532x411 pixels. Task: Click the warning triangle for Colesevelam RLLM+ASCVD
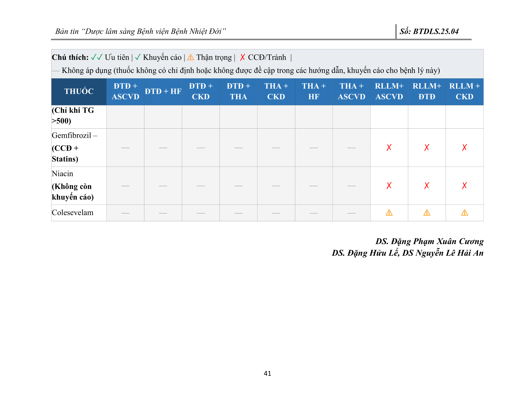[389, 213]
